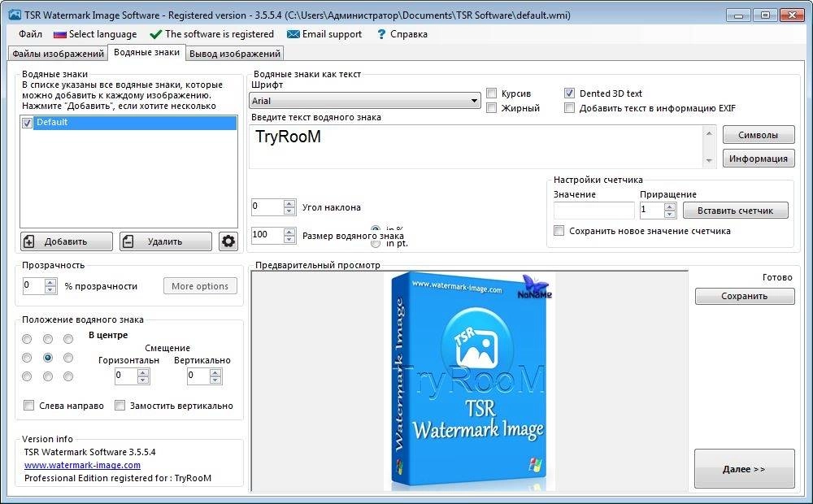This screenshot has height=504, width=813.
Task: Click the green registered checkmark icon
Action: [155, 35]
